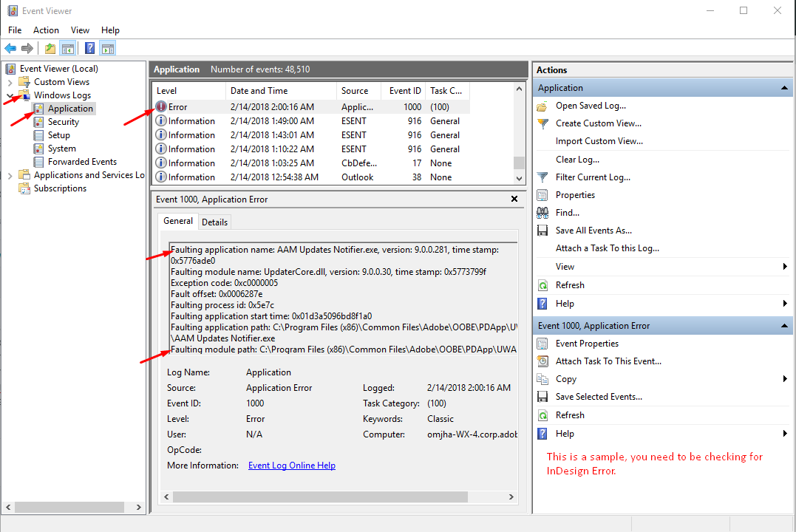Toggle the Action pane visibility
The image size is (796, 532).
[x=108, y=48]
